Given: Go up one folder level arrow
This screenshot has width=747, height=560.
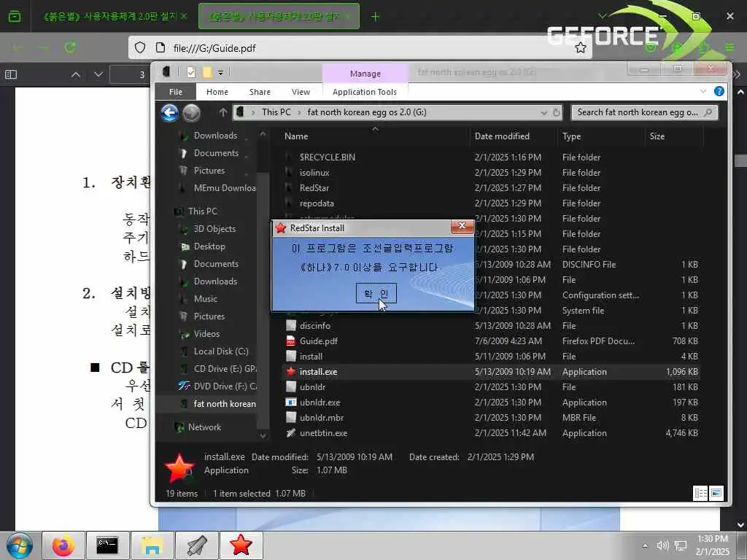Looking at the screenshot, I should pos(223,112).
